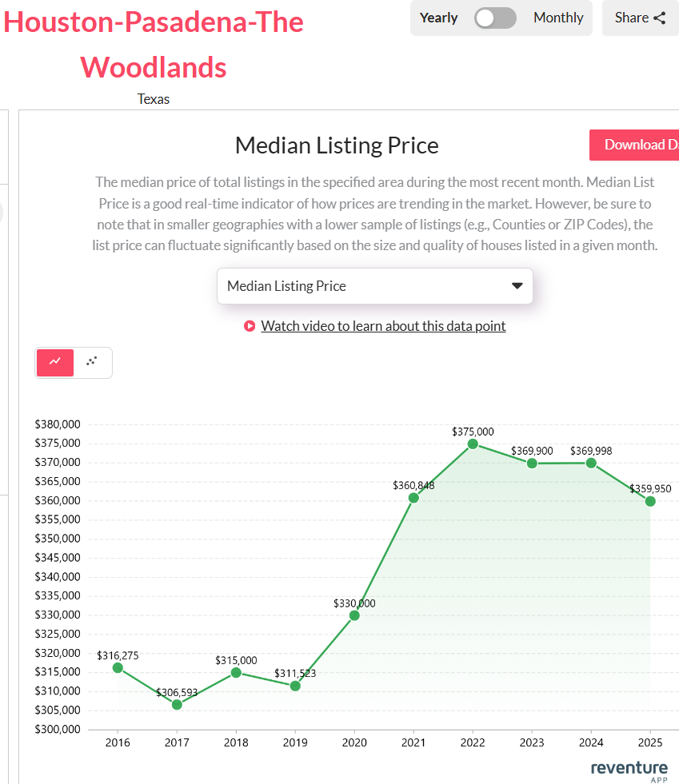
Task: Click the reventure app logo
Action: pos(629,767)
